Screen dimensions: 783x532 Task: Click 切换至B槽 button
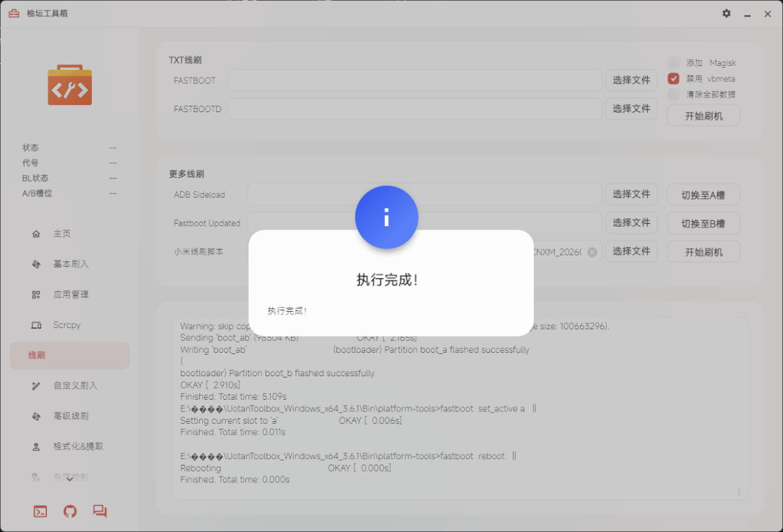703,223
